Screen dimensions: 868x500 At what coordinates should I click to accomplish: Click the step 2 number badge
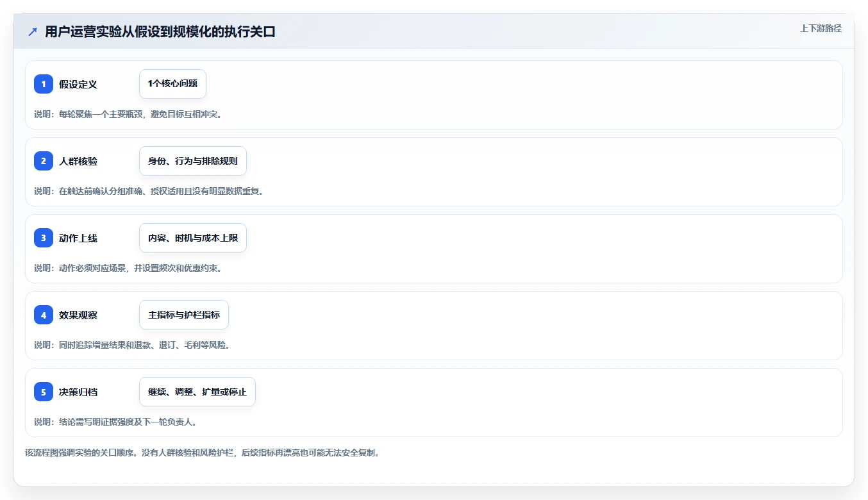44,161
